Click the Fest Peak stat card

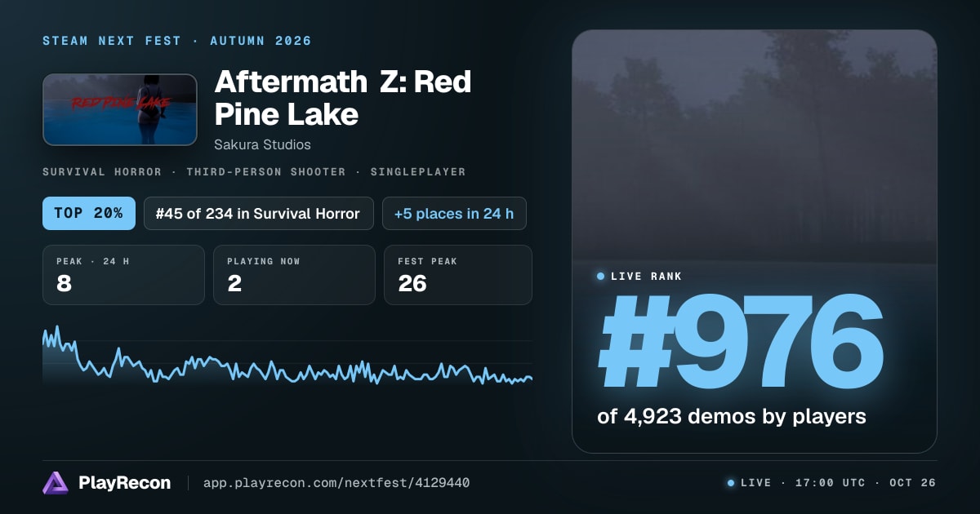pos(457,275)
